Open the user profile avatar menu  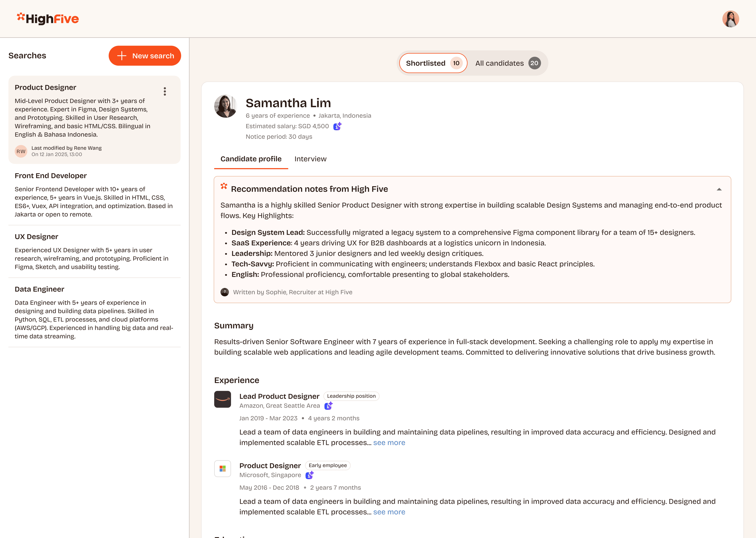point(730,19)
